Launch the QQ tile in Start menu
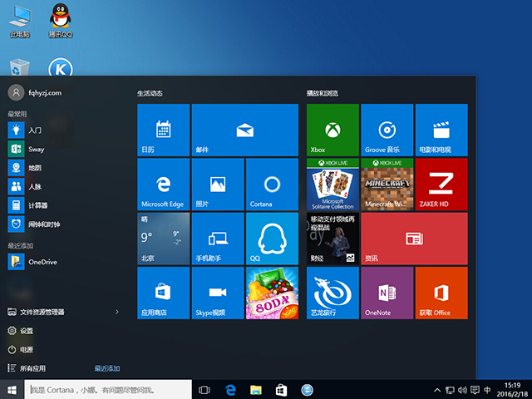 point(271,238)
